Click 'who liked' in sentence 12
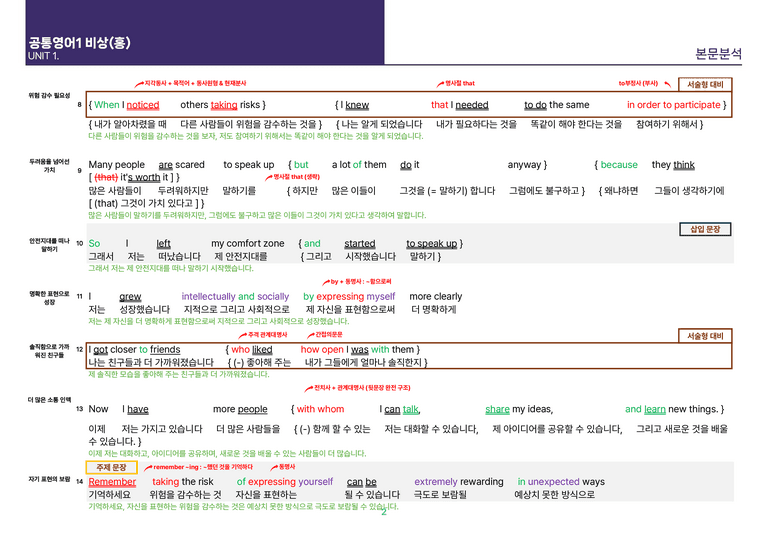The image size is (768, 543). click(252, 350)
